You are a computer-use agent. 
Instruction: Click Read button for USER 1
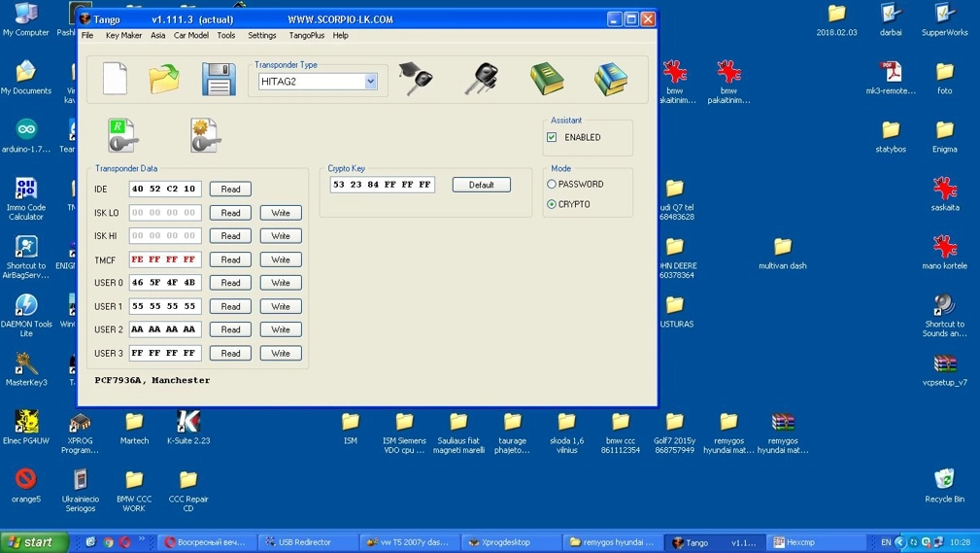coord(230,306)
